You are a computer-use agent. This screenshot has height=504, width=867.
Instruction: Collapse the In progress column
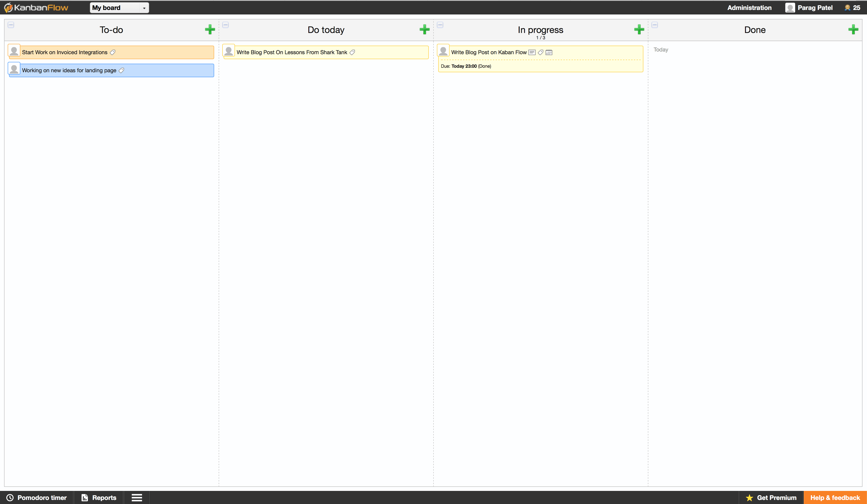coord(440,25)
